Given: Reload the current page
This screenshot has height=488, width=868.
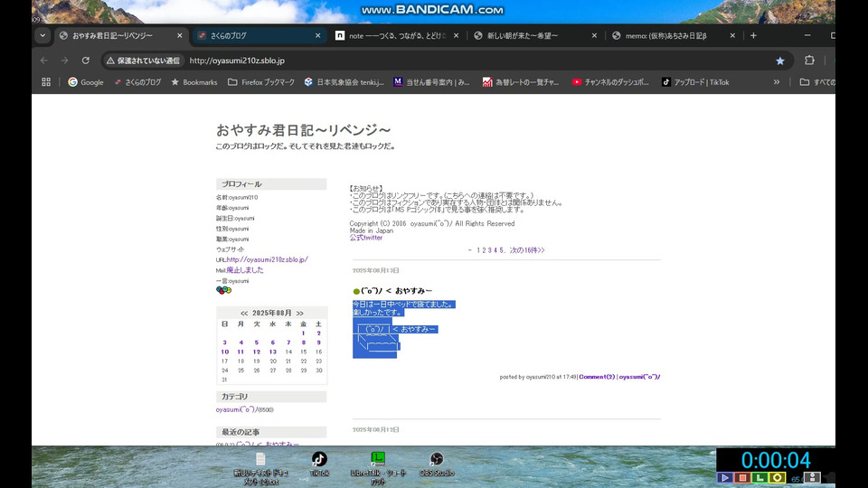Looking at the screenshot, I should (86, 61).
